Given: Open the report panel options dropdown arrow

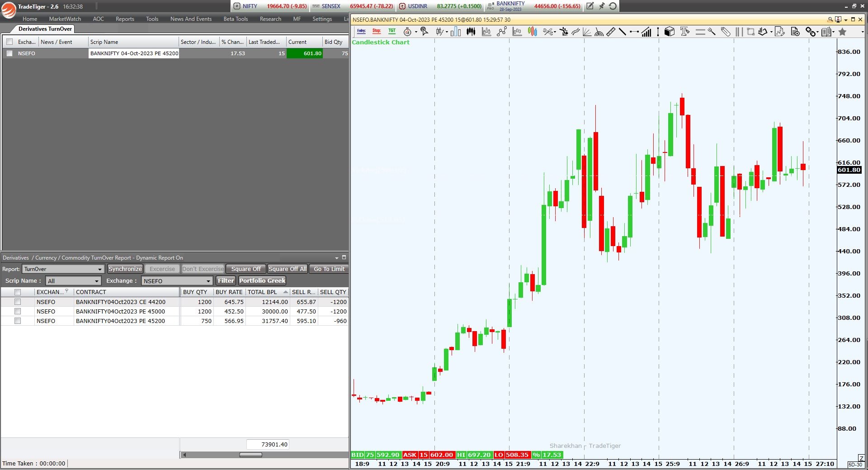Looking at the screenshot, I should [x=336, y=258].
